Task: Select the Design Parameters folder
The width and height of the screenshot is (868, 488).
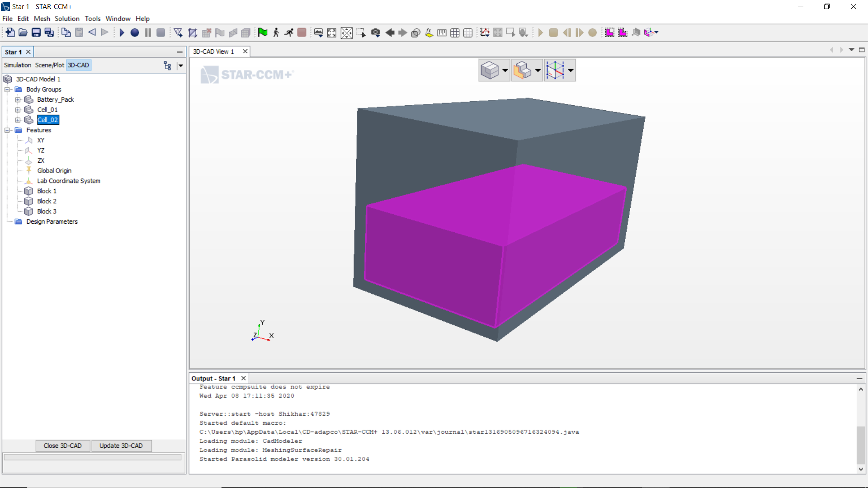Action: tap(52, 221)
